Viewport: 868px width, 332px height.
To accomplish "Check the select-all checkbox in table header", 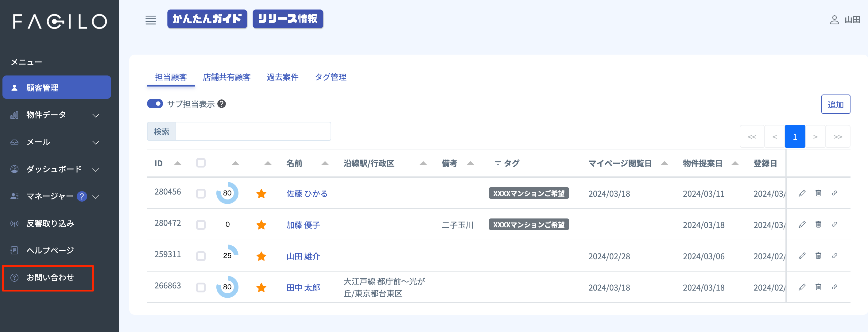I will pyautogui.click(x=201, y=163).
